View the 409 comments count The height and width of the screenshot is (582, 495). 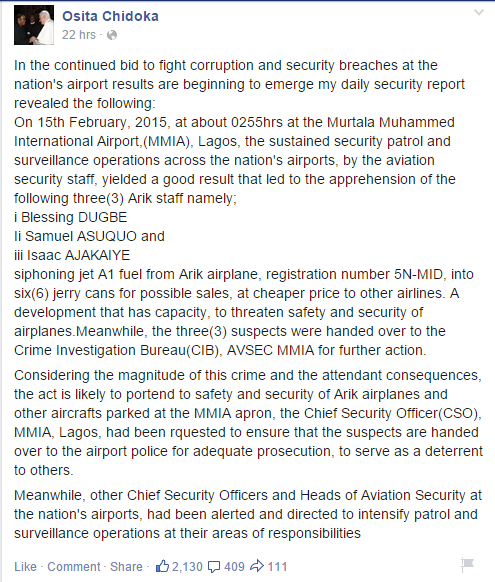234,566
